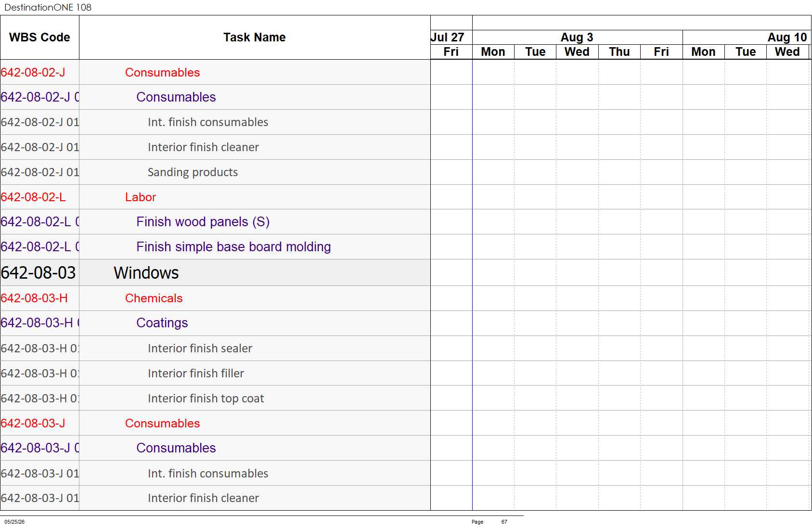
Task: Select Interior finish filler row
Action: tap(215, 373)
